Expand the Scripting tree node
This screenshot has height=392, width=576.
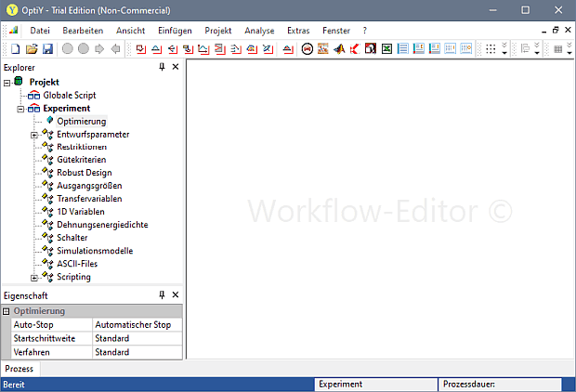click(x=34, y=277)
